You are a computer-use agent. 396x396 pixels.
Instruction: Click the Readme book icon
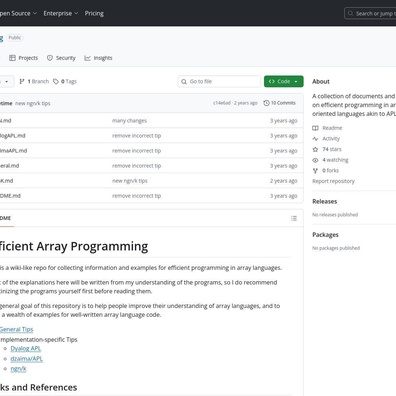pyautogui.click(x=315, y=128)
